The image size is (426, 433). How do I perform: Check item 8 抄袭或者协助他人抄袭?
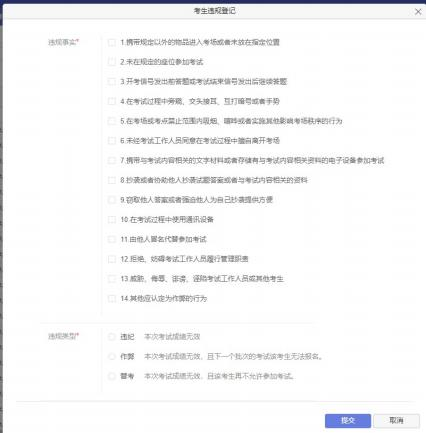click(x=112, y=180)
